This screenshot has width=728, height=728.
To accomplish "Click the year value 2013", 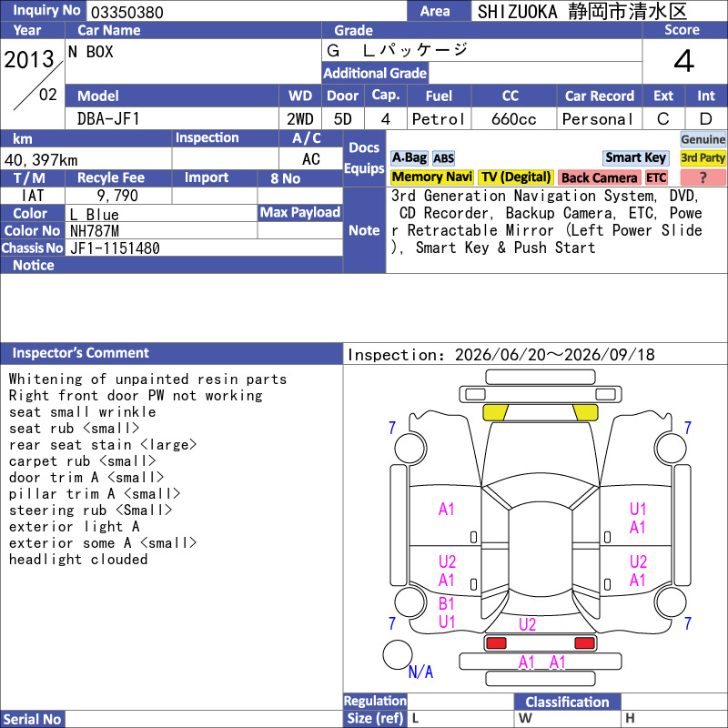I will 29,59.
